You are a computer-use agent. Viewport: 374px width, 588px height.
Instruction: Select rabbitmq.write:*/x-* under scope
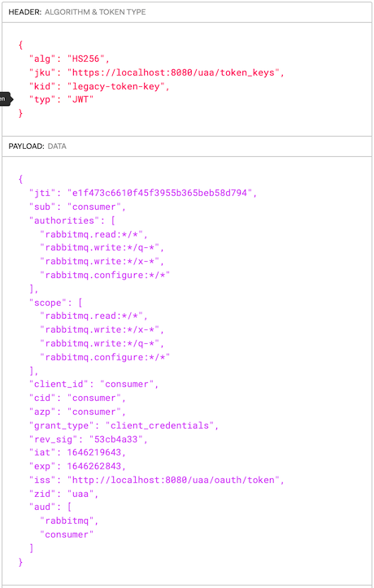(x=100, y=329)
